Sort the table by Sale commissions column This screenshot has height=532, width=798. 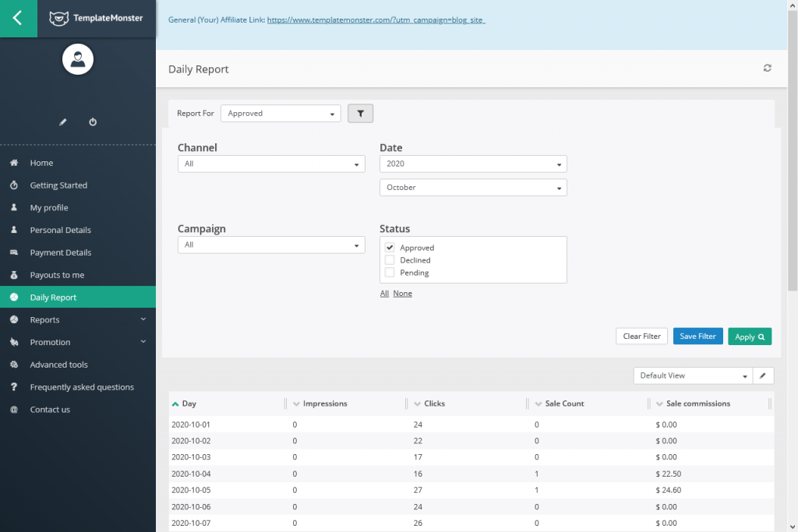coord(698,403)
